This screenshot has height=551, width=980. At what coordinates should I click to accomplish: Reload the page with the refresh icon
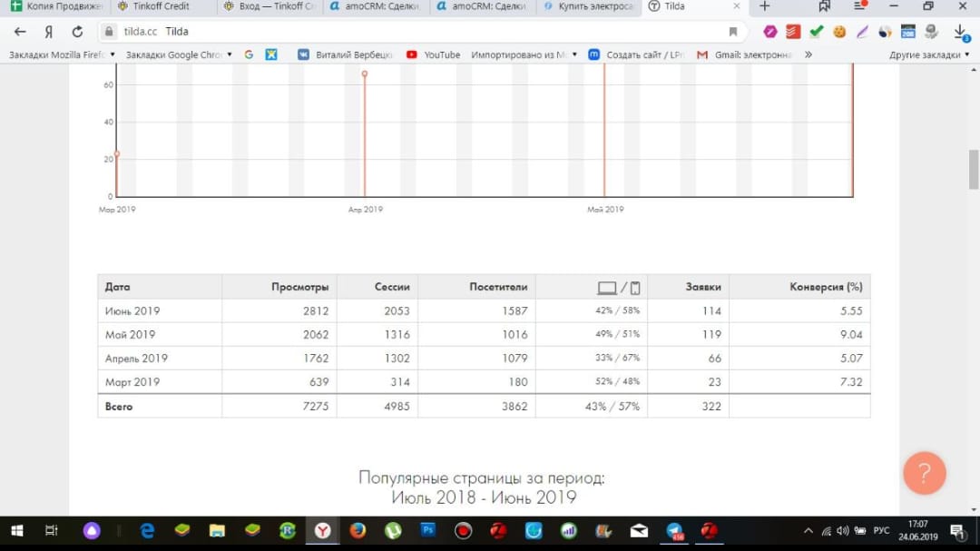point(77,32)
